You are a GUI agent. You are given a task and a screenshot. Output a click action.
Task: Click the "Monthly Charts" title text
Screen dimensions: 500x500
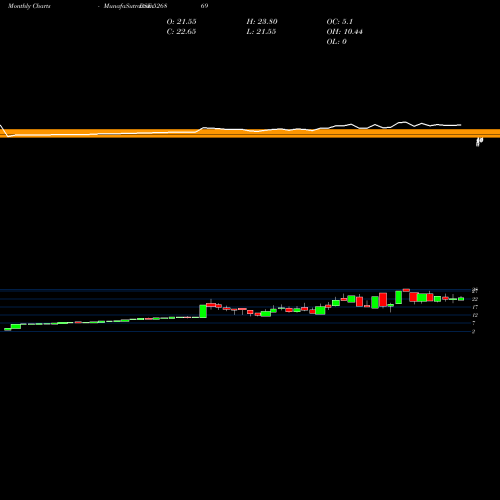(x=29, y=6)
